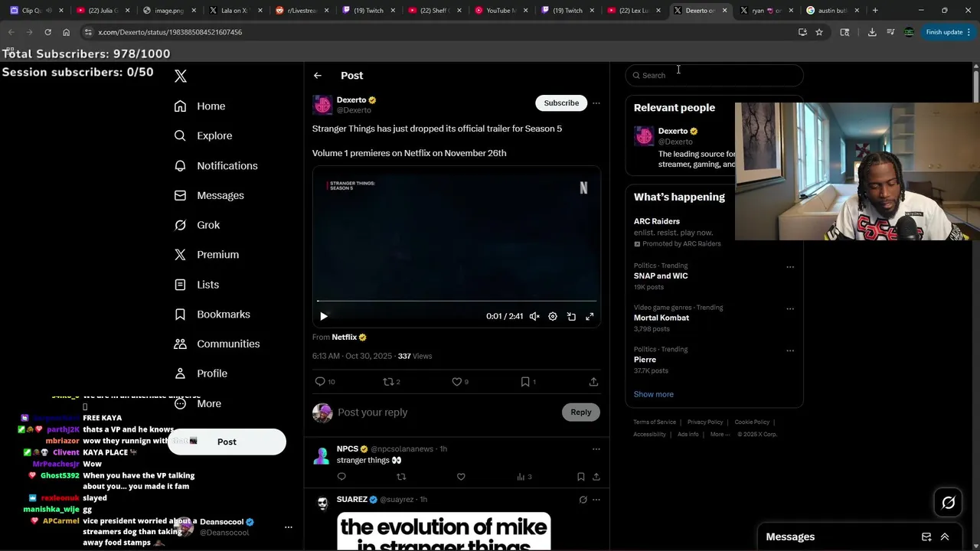Open Premium in the sidebar

tap(207, 255)
